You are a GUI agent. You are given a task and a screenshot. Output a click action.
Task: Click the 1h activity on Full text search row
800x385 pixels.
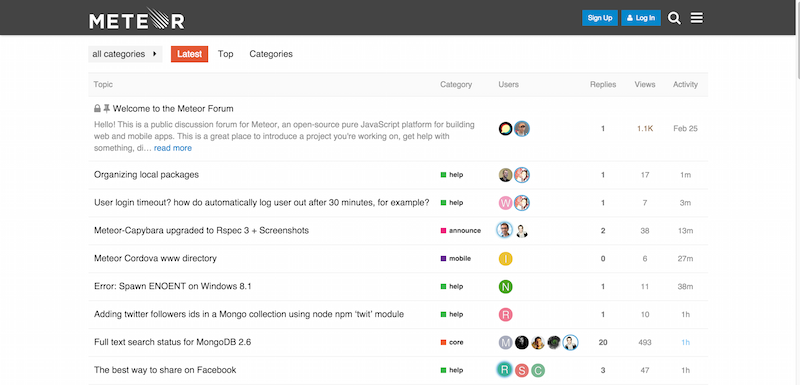tap(685, 343)
